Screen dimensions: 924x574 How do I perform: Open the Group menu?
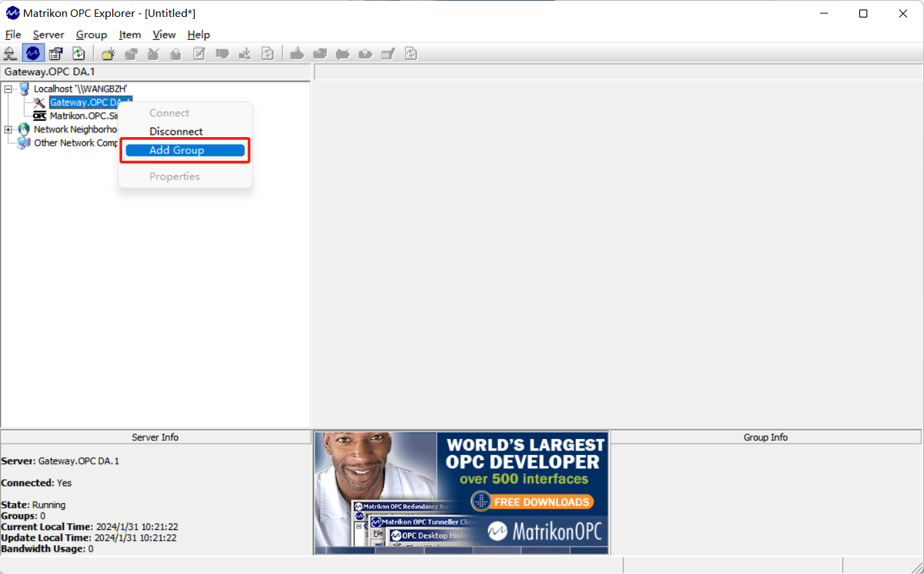coord(92,34)
